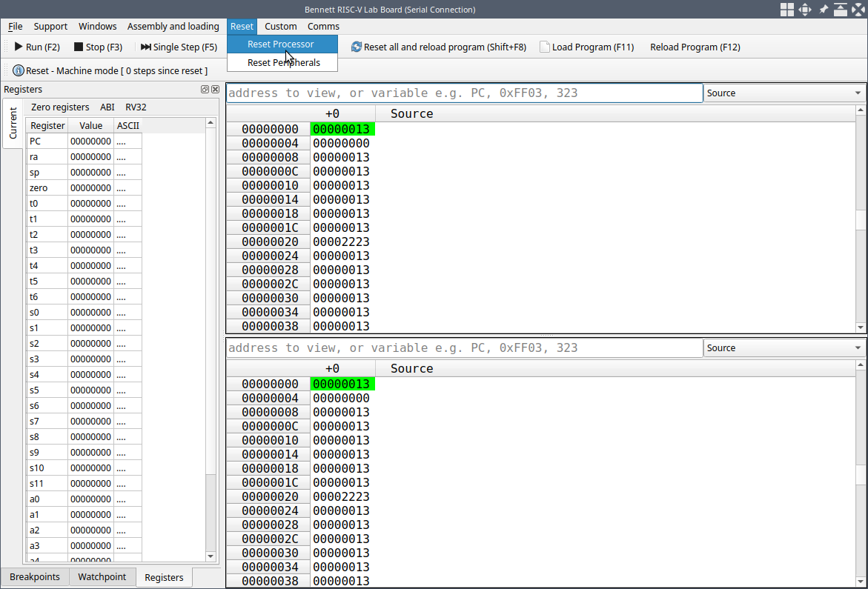Switch to the Breakpoints tab
The width and height of the screenshot is (868, 589).
point(35,577)
